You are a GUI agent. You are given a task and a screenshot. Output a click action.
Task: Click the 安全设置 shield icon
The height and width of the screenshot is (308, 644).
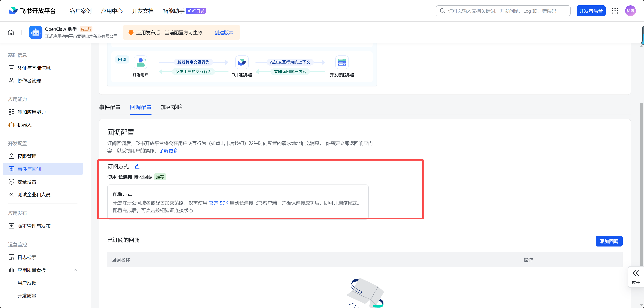click(x=11, y=182)
